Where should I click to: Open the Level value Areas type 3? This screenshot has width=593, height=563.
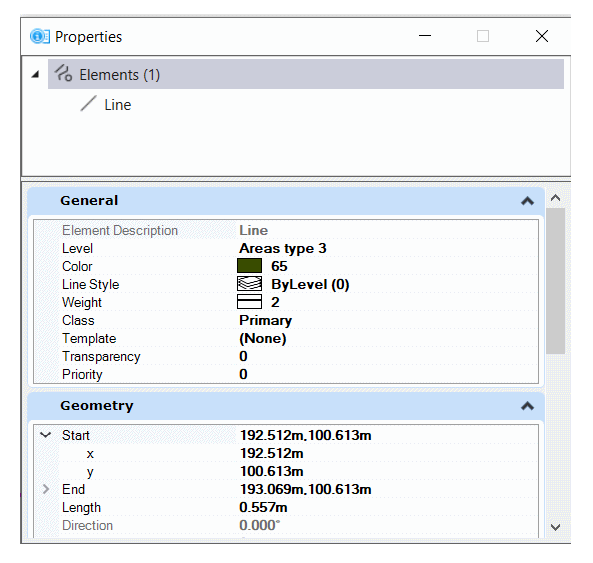(x=283, y=248)
